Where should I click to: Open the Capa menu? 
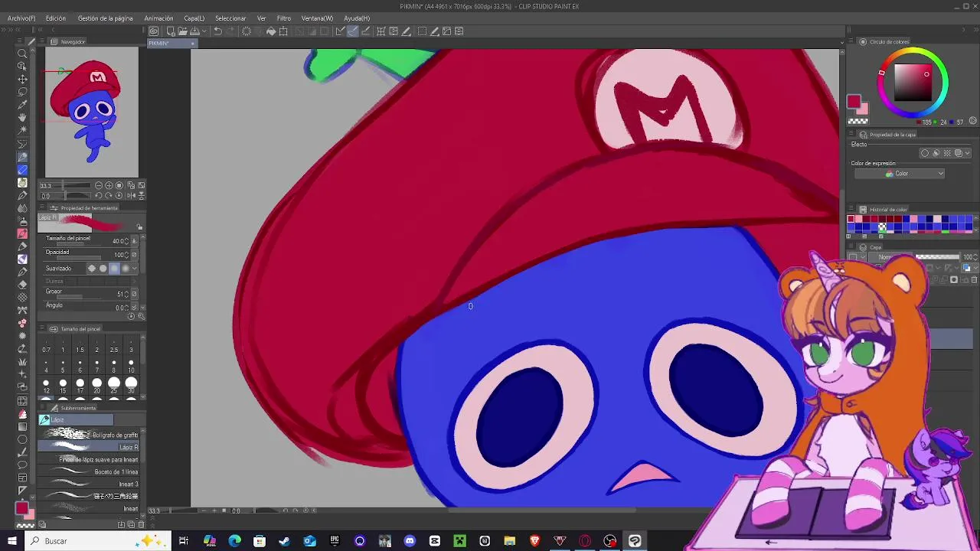click(x=194, y=18)
